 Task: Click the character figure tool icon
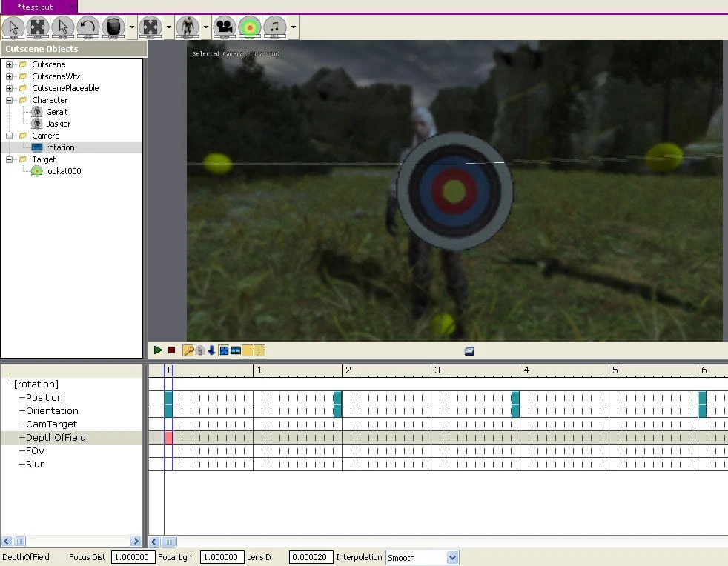(188, 27)
